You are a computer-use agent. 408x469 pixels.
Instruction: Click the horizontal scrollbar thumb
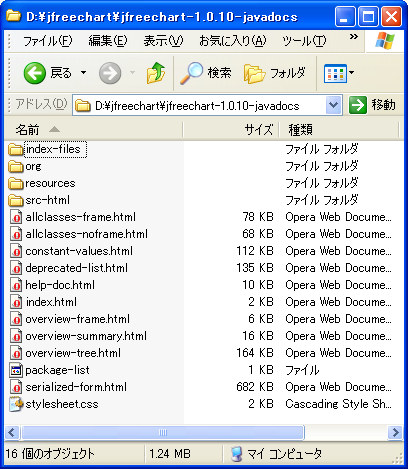pos(163,433)
